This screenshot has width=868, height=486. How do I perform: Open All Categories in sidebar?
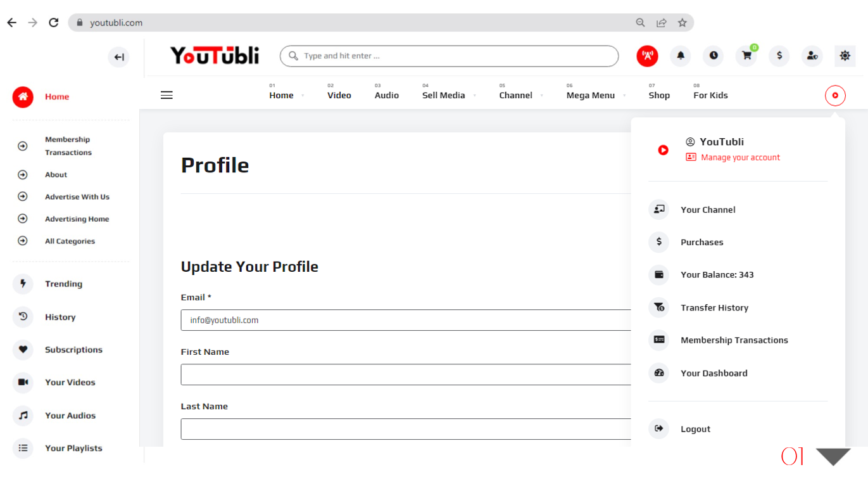tap(70, 241)
